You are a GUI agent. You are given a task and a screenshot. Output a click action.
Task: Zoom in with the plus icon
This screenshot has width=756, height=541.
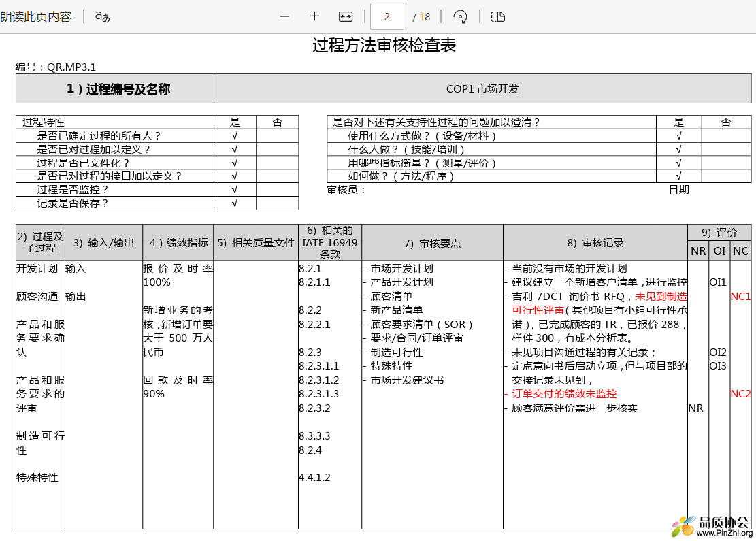[x=314, y=17]
